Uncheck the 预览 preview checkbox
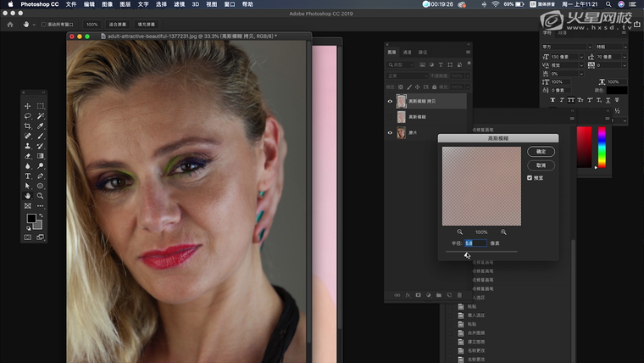This screenshot has height=363, width=644. (x=530, y=178)
